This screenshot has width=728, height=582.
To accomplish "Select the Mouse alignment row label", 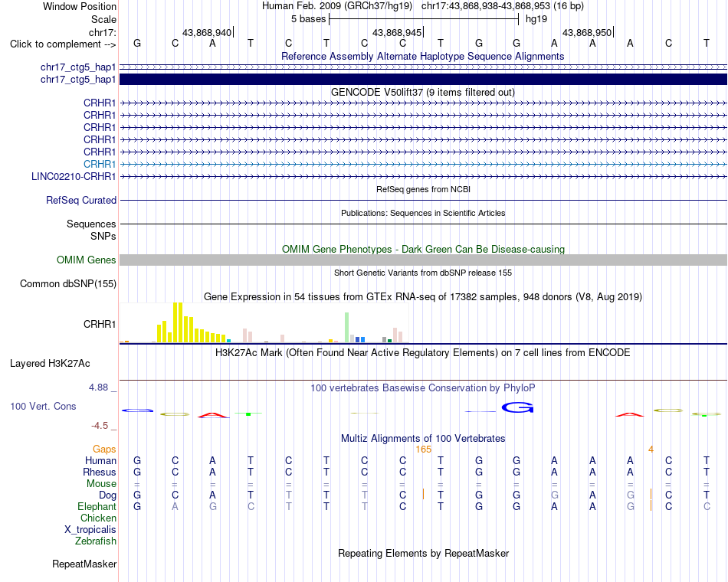I will pos(101,484).
